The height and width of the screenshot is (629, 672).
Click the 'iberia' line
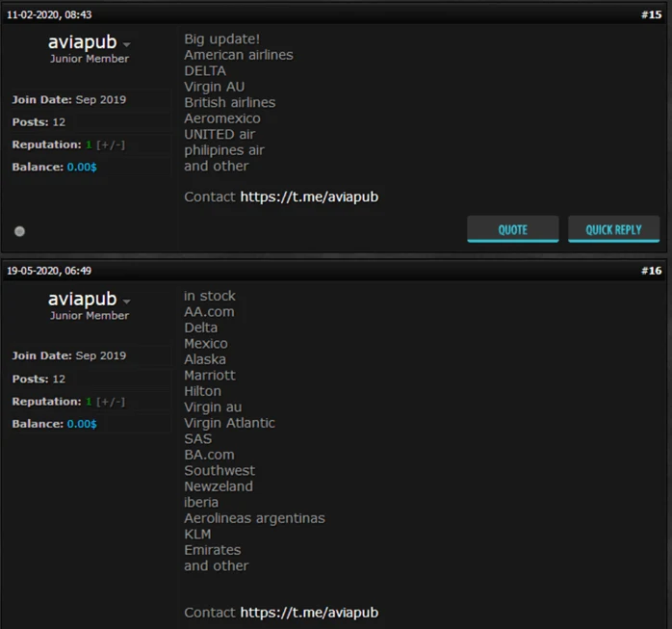tap(201, 502)
